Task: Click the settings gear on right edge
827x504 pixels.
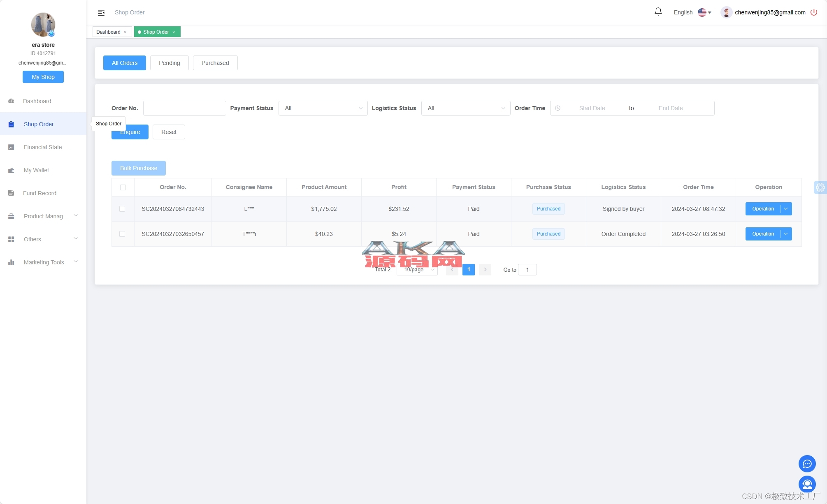Action: click(x=820, y=187)
